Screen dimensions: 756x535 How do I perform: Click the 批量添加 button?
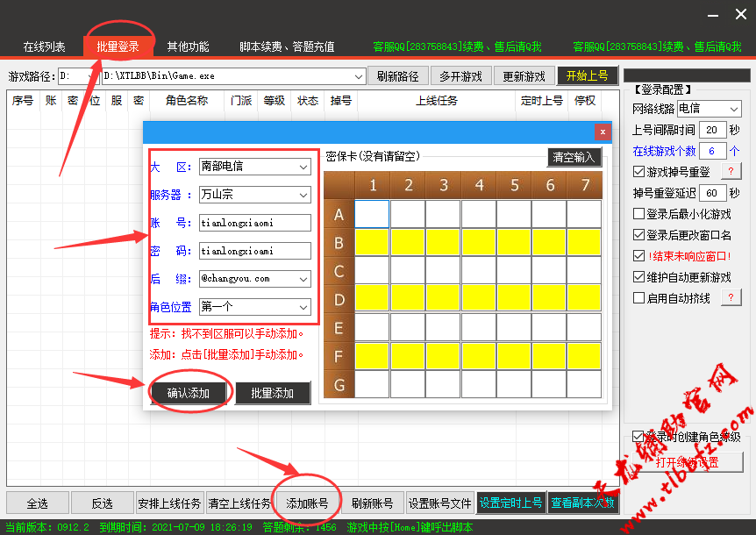[273, 393]
